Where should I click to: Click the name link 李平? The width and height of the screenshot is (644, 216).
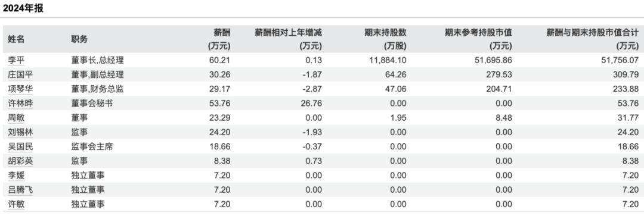(x=16, y=61)
